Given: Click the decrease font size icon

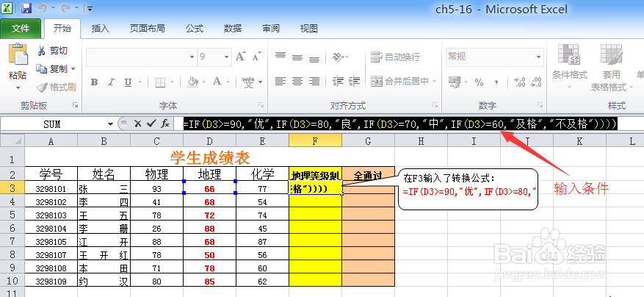Looking at the screenshot, I should pyautogui.click(x=257, y=57).
